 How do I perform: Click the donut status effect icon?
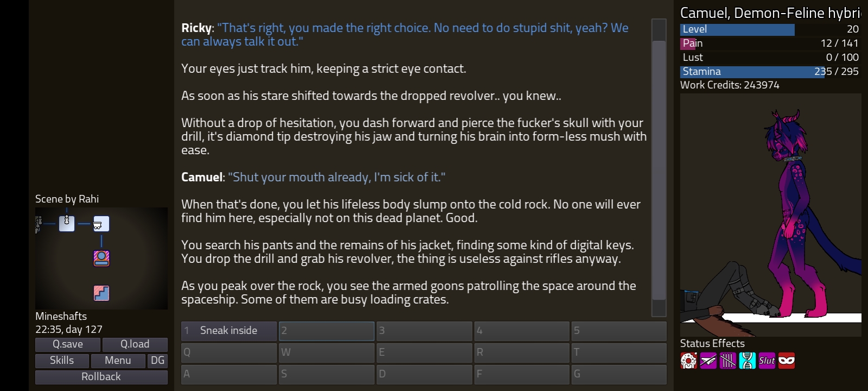pos(689,361)
